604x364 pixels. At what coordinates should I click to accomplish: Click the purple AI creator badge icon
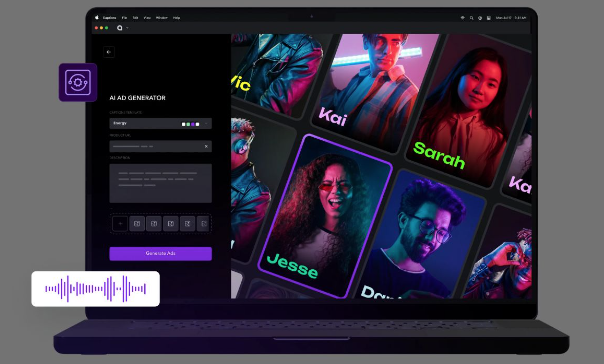[78, 82]
